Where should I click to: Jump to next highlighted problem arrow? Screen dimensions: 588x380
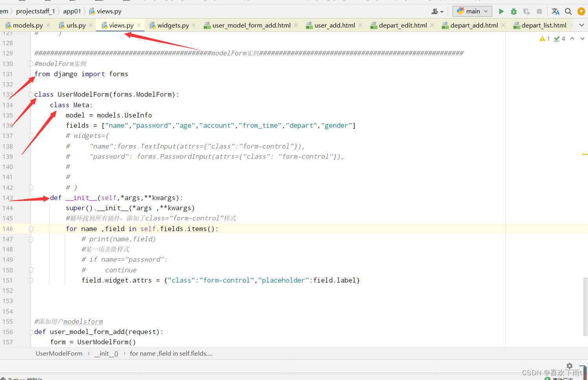583,39
